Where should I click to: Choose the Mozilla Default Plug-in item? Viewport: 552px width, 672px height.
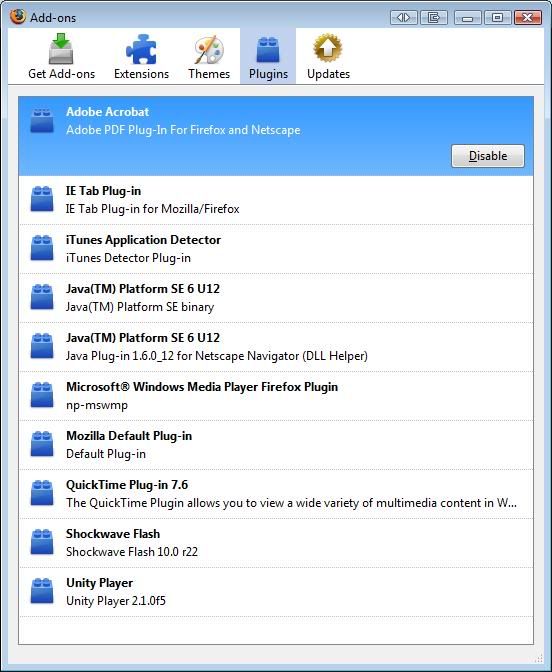276,445
